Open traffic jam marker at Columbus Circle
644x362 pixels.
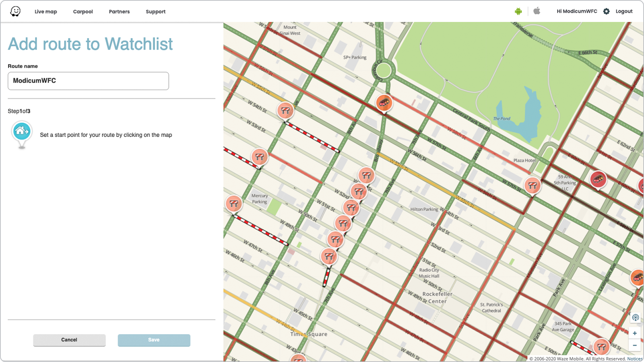[384, 103]
